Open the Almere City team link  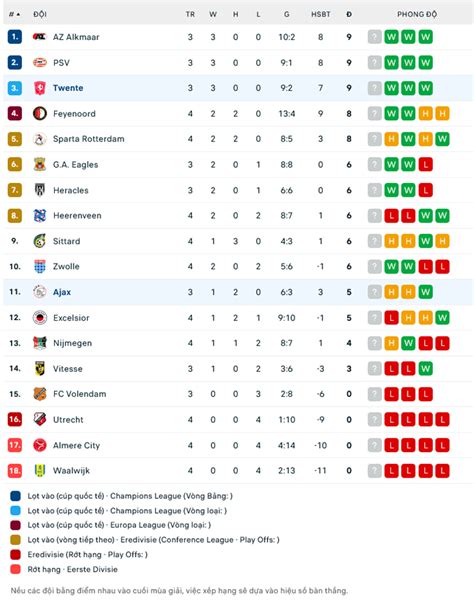76,445
